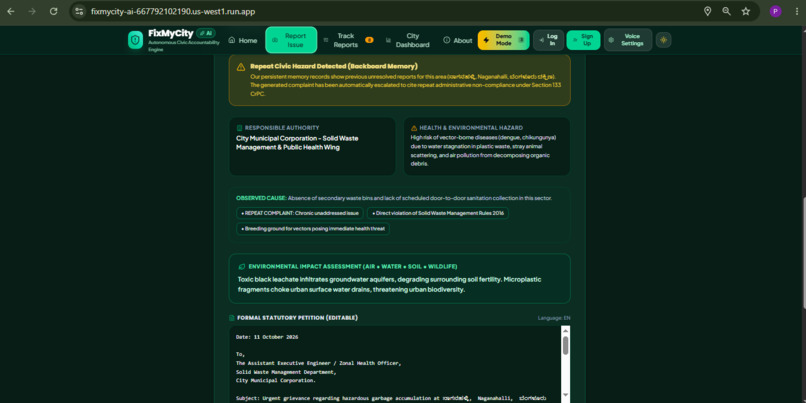
Task: Click the document icon beside Formal Statutory Petition
Action: tap(231, 318)
